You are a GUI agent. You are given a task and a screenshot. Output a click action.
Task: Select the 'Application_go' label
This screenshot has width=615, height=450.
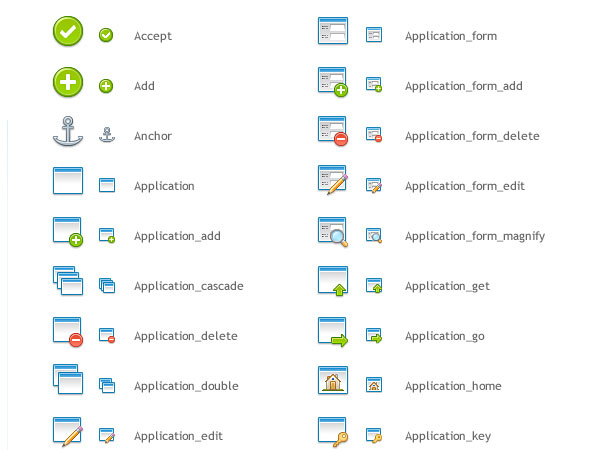445,336
